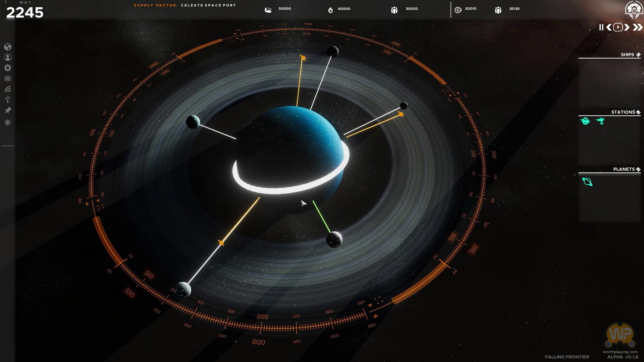
Task: Select the ringed planet icon under Planets
Action: [x=587, y=182]
